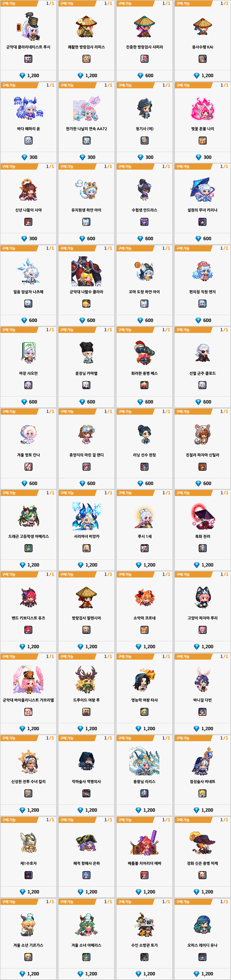Click the 설원의 무녀 카리나 portrait icon
The width and height of the screenshot is (231, 980).
click(202, 222)
